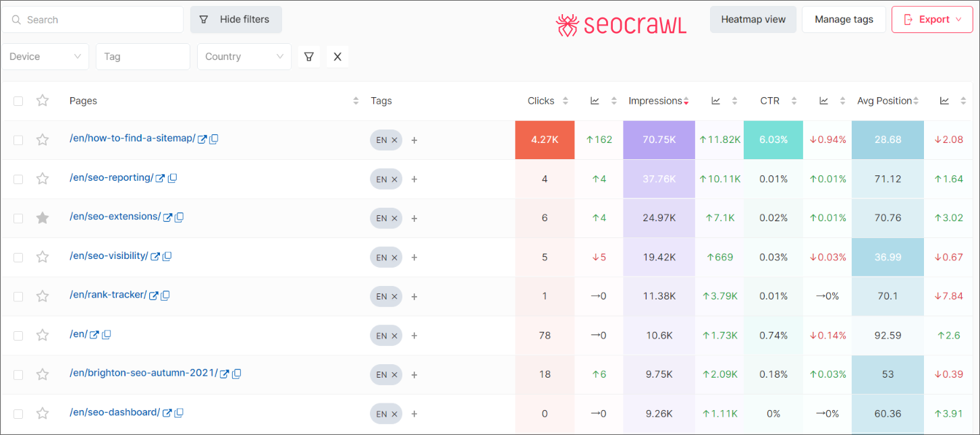Screen dimensions: 980x435
Task: Toggle the select-all pages checkbox
Action: [18, 101]
